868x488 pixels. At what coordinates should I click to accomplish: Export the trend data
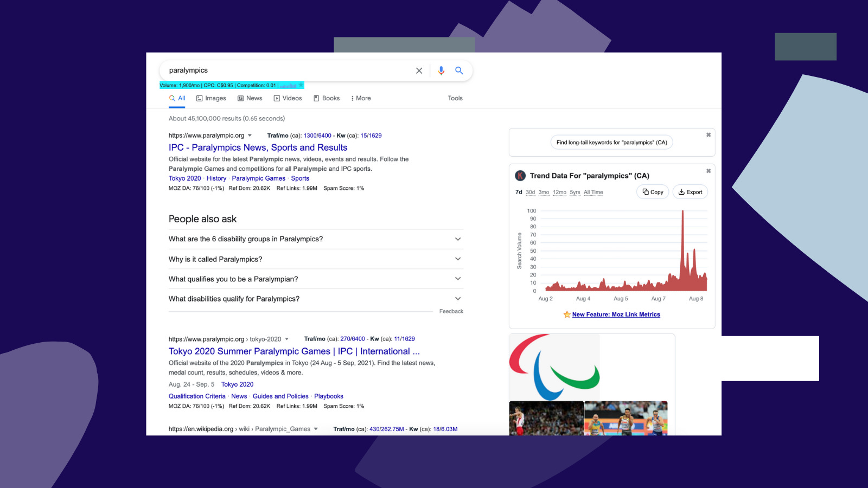point(690,192)
